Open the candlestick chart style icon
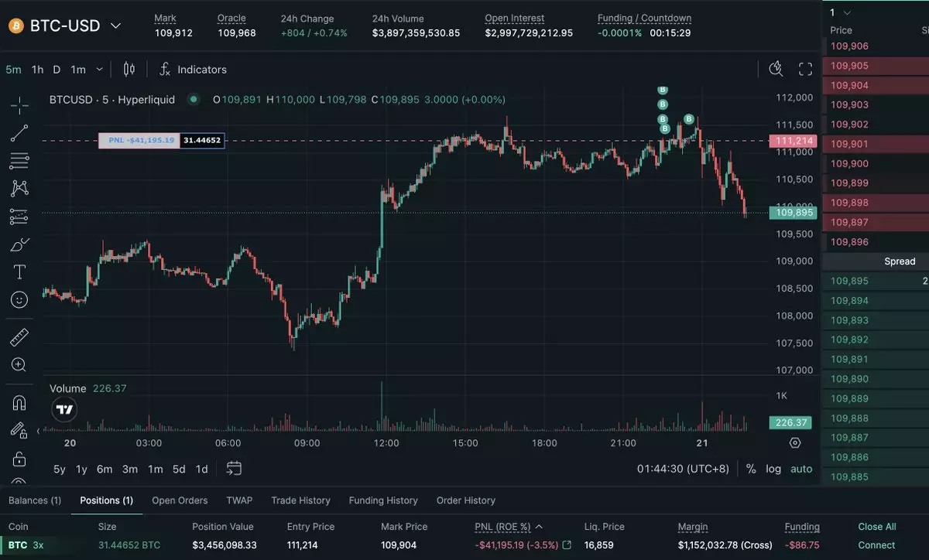929x560 pixels. pos(129,70)
